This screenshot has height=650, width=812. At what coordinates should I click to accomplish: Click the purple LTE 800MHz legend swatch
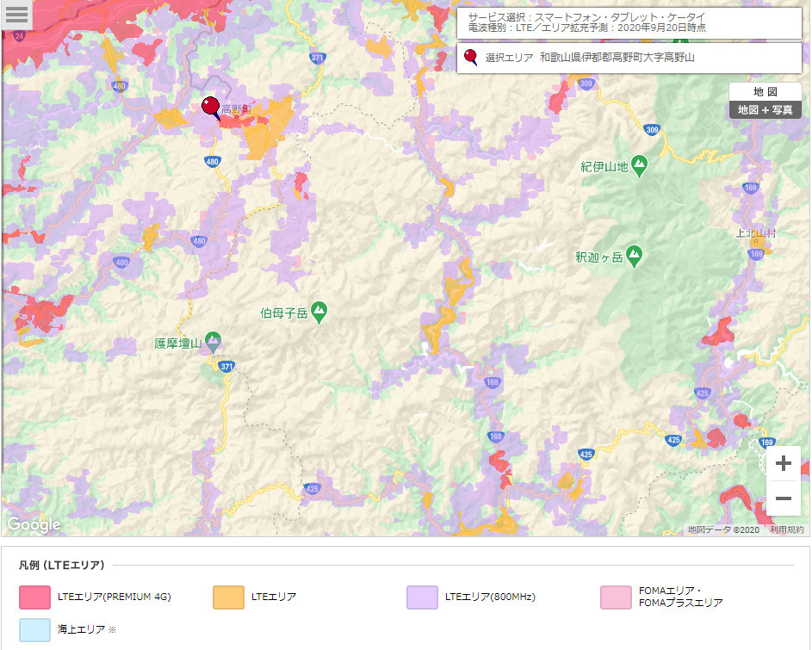coord(422,597)
